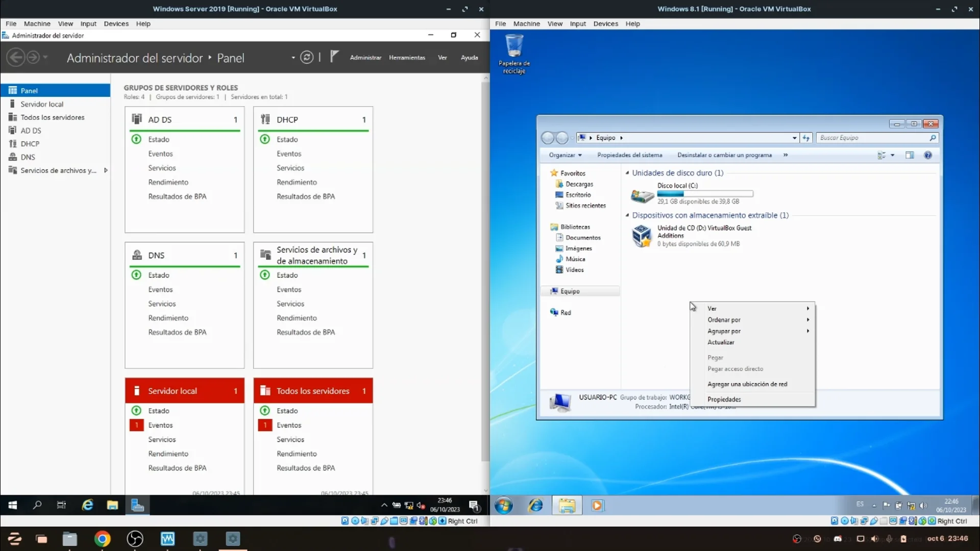Open the Organizar dropdown menu

click(x=565, y=155)
